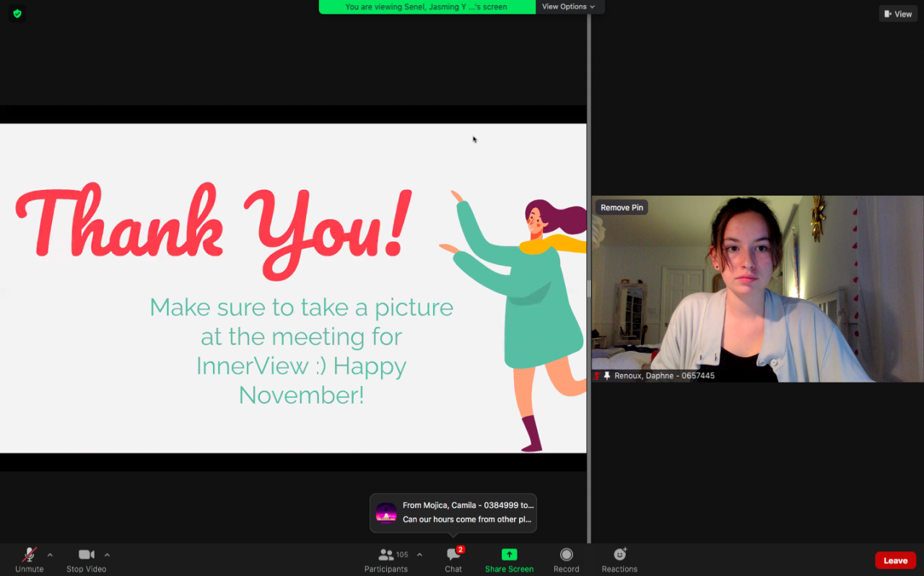Open the Participants panel
Screen dimensions: 924x576
click(x=386, y=559)
